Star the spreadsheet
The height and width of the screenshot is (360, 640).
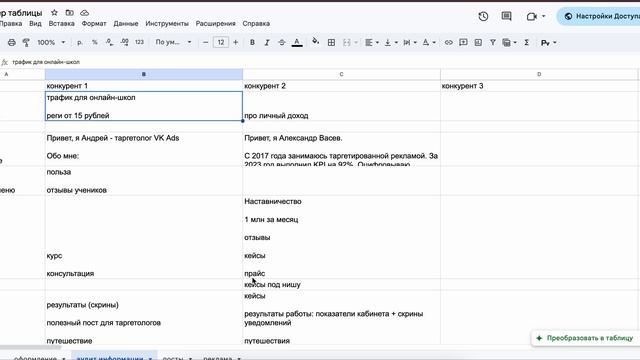[54, 13]
